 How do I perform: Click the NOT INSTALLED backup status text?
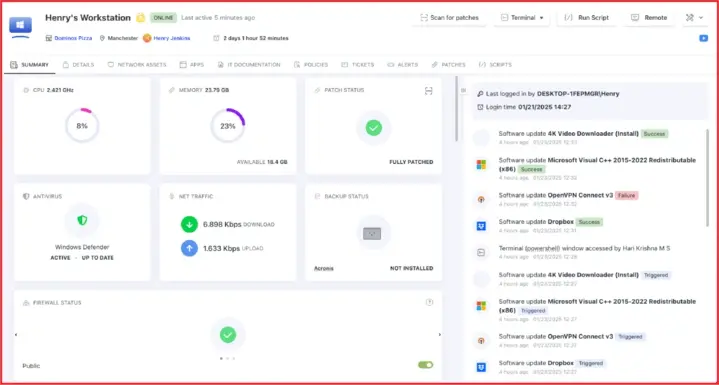pos(411,269)
